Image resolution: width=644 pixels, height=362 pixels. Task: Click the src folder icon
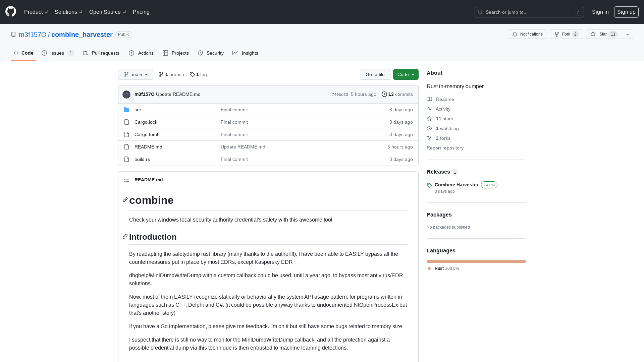point(126,110)
